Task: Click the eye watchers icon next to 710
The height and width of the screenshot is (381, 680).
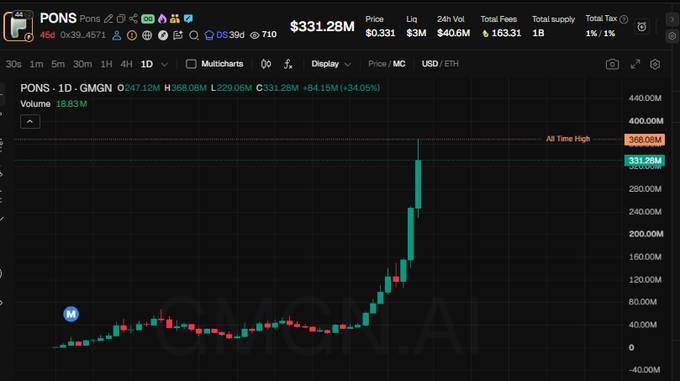Action: (255, 35)
